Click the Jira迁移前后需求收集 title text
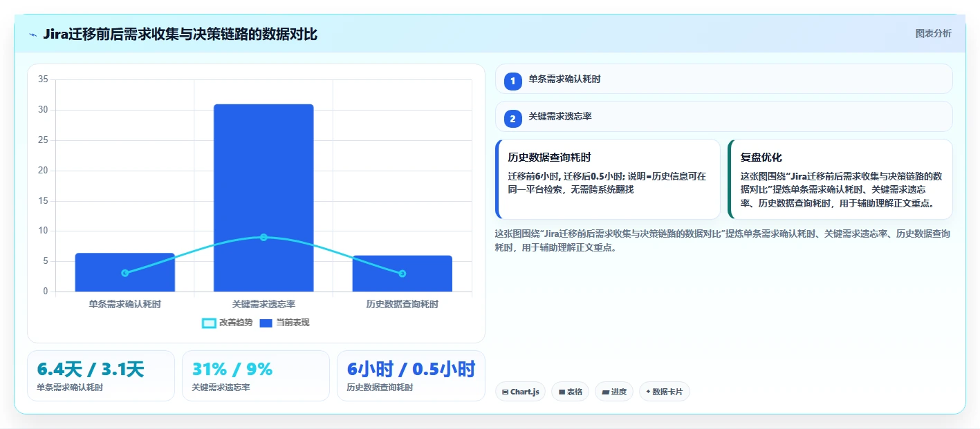 click(x=180, y=34)
